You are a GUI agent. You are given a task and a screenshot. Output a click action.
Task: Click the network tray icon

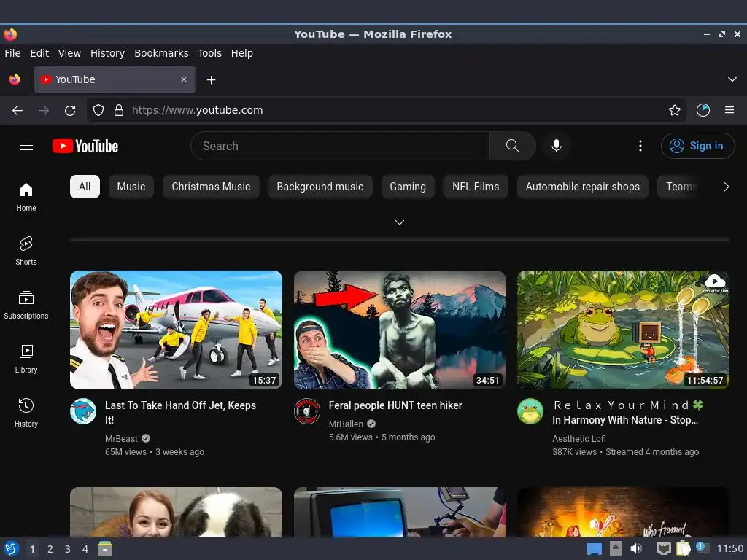click(663, 548)
